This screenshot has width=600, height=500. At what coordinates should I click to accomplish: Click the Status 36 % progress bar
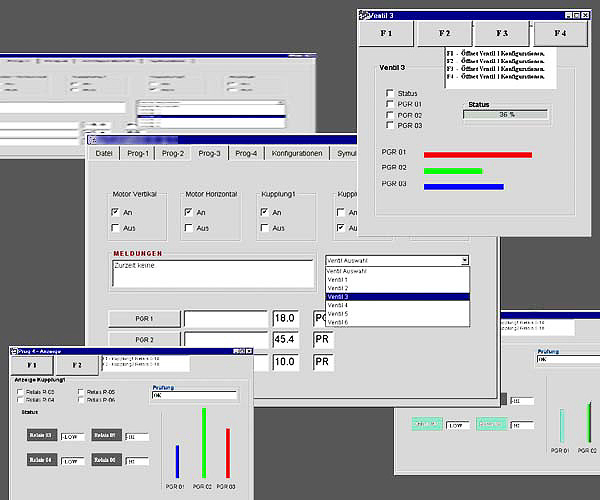[x=505, y=115]
